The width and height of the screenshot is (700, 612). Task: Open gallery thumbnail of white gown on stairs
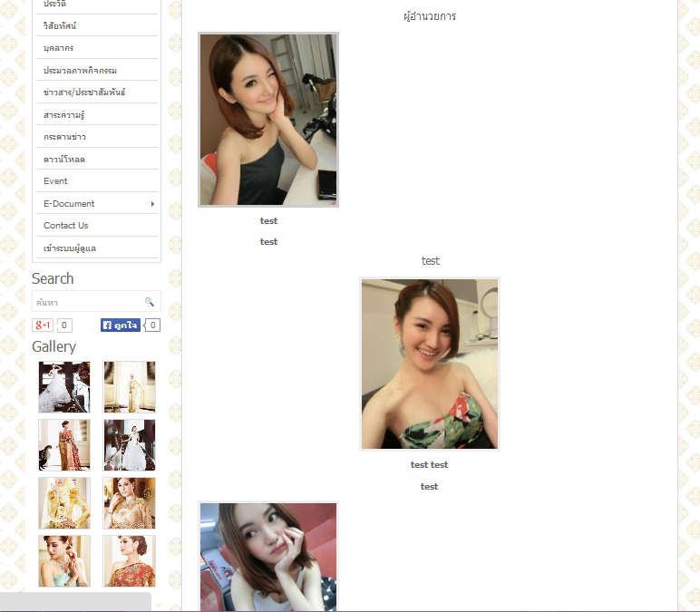pos(64,387)
